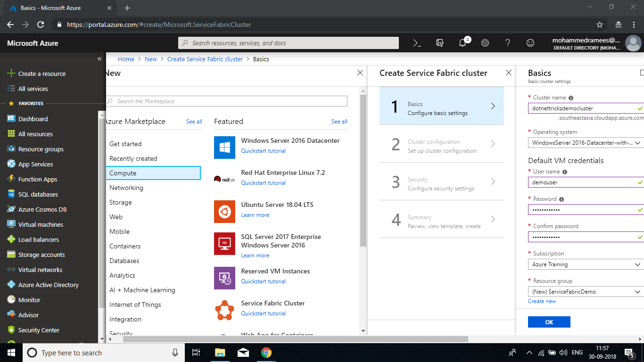
Task: Open the feedback smiley icon
Action: tap(530, 43)
